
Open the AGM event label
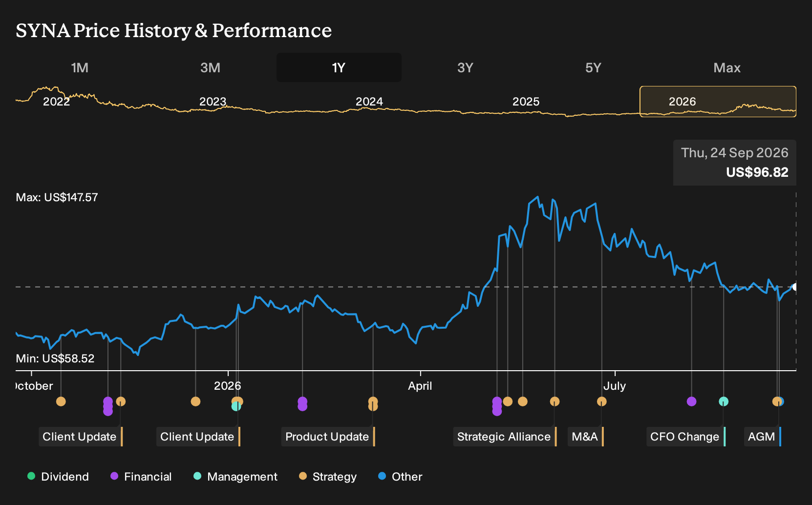pyautogui.click(x=762, y=437)
